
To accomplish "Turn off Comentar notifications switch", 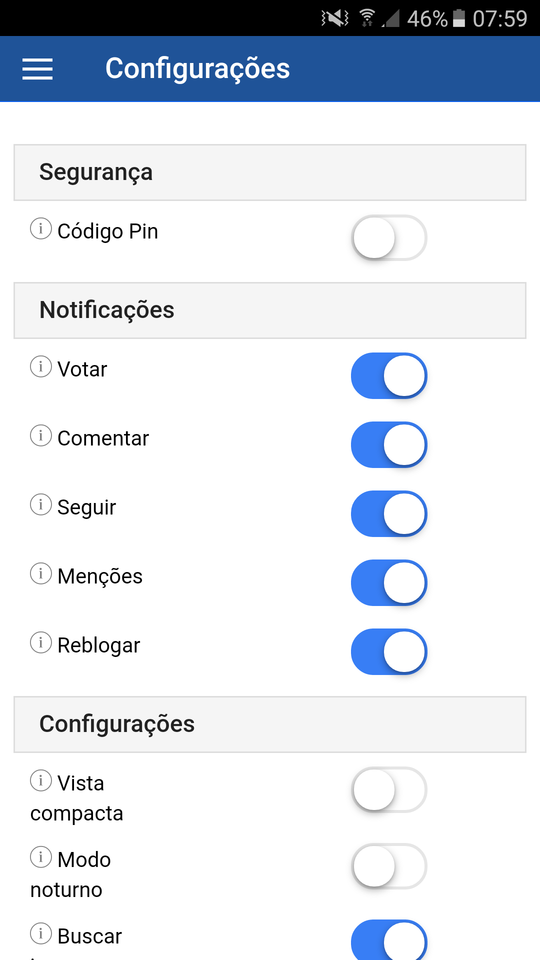I will pyautogui.click(x=389, y=444).
